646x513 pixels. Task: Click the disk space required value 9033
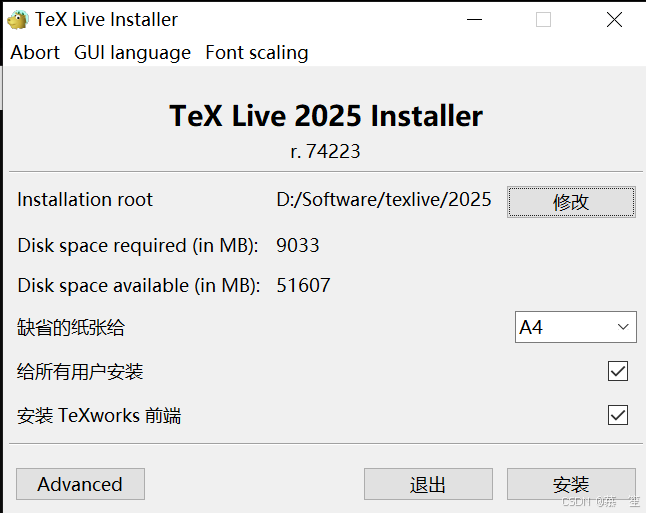[297, 246]
